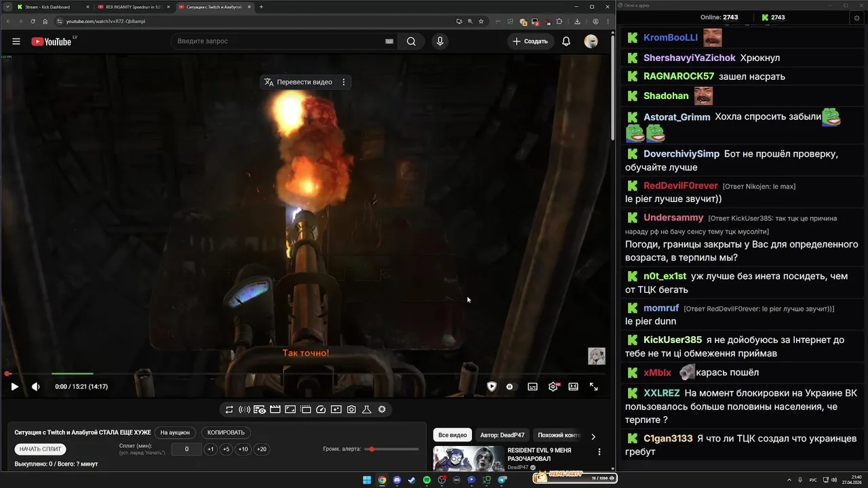Select the Автор: DeadP47 filter chip

coord(502,435)
